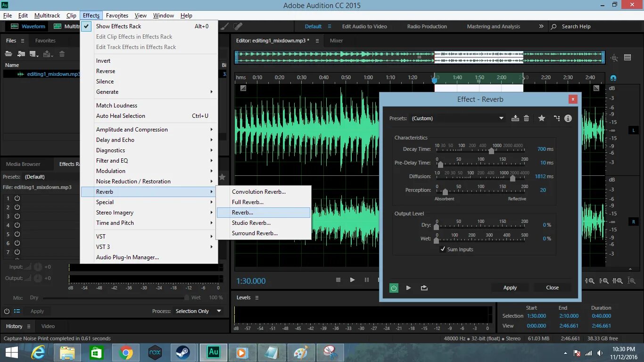Toggle the right channel R button
The width and height of the screenshot is (644, 362).
[x=633, y=222]
